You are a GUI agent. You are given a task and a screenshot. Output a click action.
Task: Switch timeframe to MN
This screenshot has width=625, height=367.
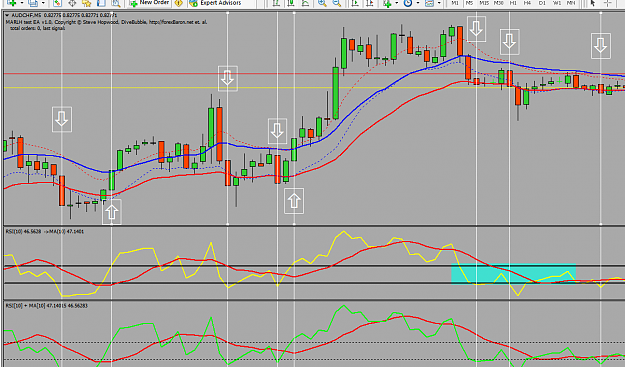click(571, 3)
